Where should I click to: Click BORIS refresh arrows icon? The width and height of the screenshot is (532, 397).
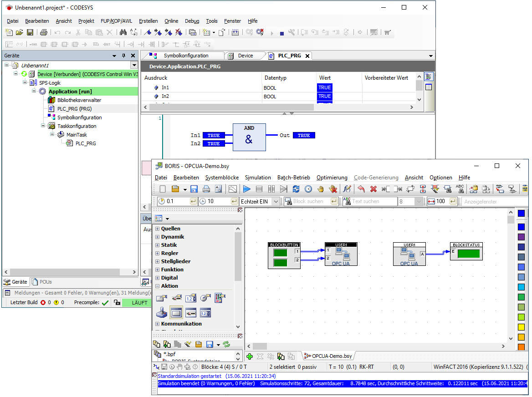click(x=296, y=189)
